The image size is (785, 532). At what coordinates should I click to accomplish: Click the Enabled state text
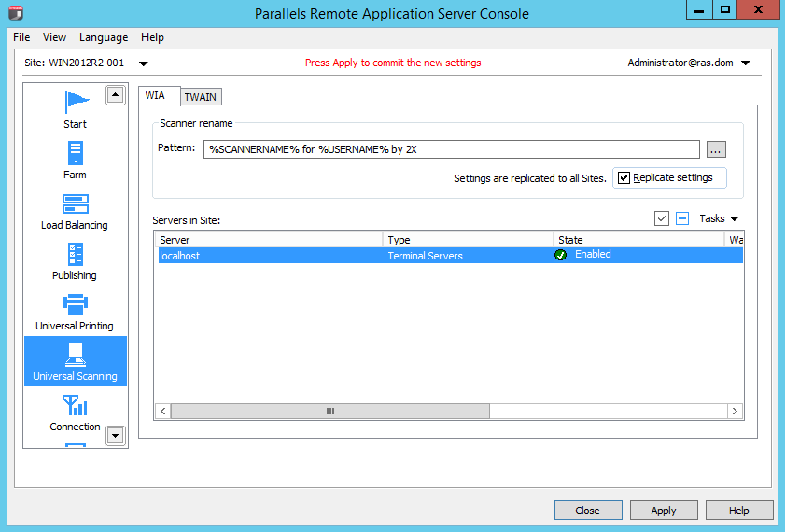click(x=593, y=254)
